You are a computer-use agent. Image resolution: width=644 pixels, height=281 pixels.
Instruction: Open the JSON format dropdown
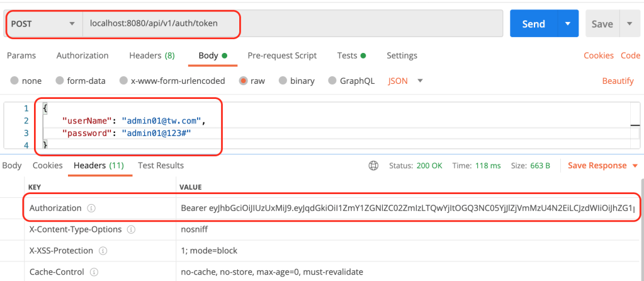pos(405,81)
